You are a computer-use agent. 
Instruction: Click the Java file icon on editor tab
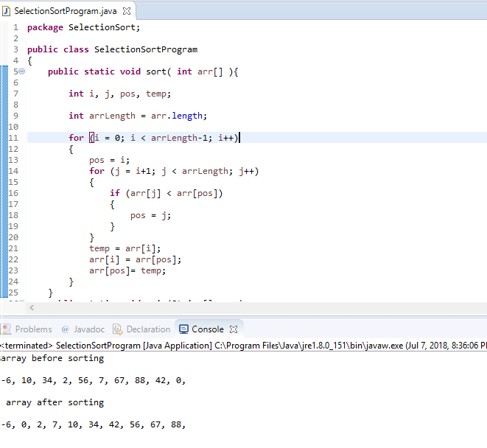[x=6, y=11]
